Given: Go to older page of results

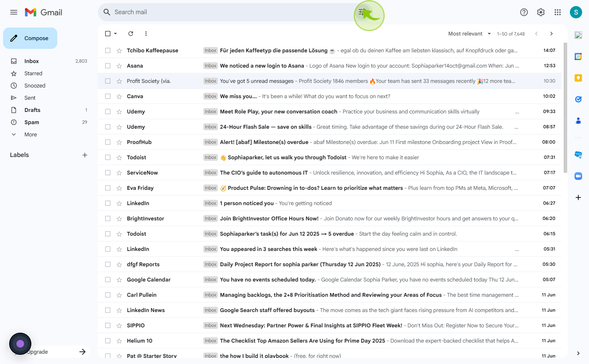Looking at the screenshot, I should (x=552, y=34).
